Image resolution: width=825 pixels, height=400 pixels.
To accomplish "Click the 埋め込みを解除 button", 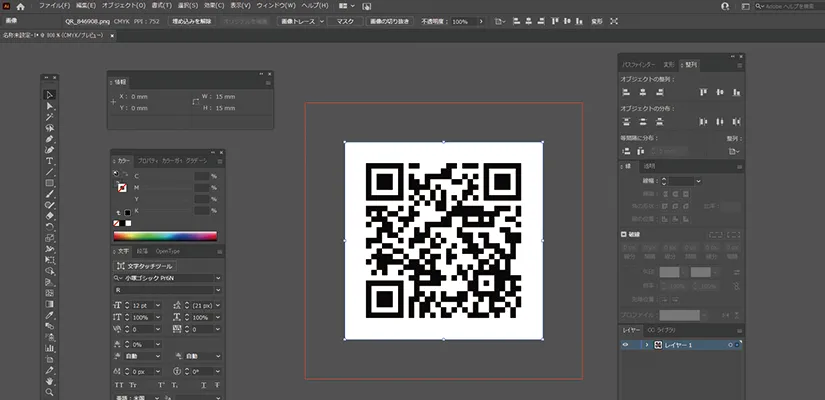I will click(192, 22).
